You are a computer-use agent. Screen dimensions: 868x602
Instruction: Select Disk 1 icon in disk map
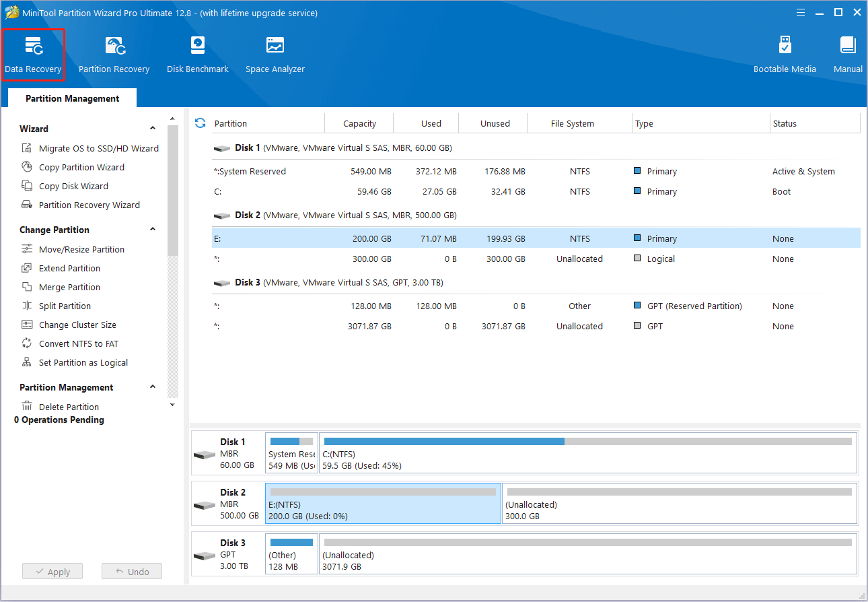click(x=204, y=455)
